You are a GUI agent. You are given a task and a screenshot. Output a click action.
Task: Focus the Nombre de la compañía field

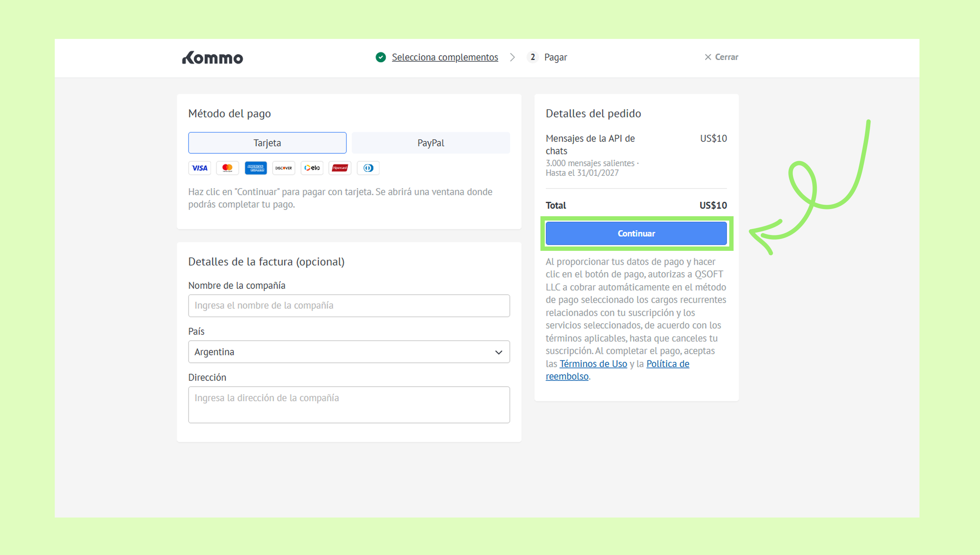click(349, 306)
